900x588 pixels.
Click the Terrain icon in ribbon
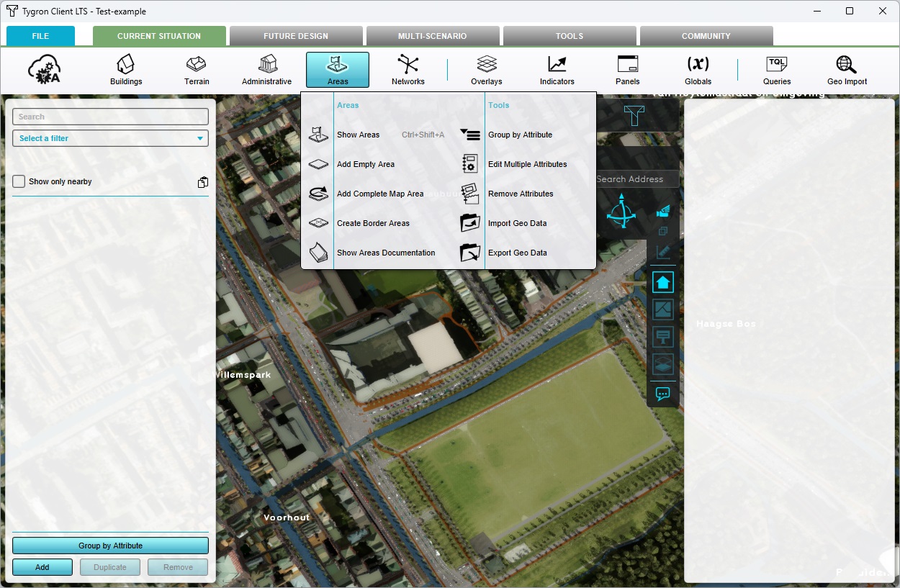click(x=197, y=65)
